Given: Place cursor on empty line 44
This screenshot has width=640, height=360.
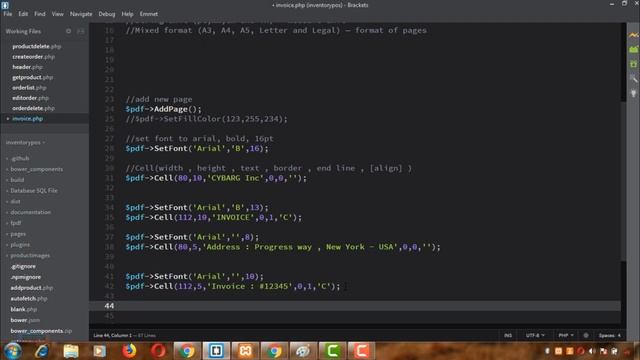Looking at the screenshot, I should click(355, 306).
